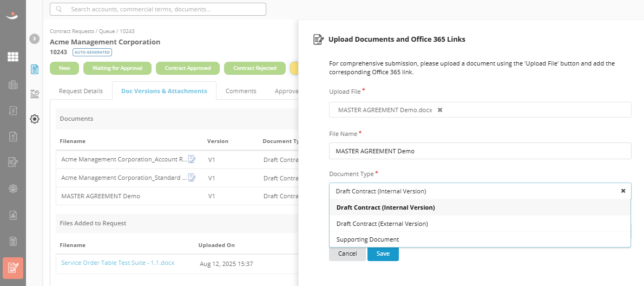Click Acme Management Corporation_Account R... filename
Image resolution: width=644 pixels, height=286 pixels.
coord(124,159)
